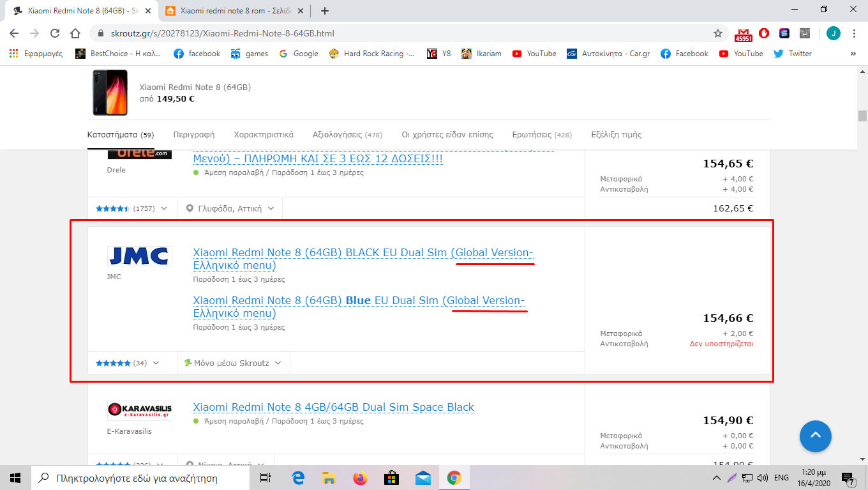Screen dimensions: 868x490
Task: Open the Windows Start menu
Action: 15,477
